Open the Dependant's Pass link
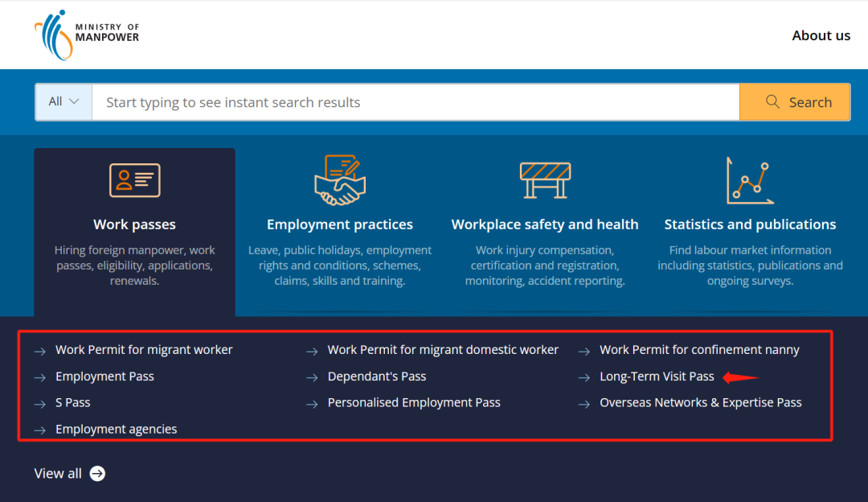The width and height of the screenshot is (868, 502). [377, 376]
